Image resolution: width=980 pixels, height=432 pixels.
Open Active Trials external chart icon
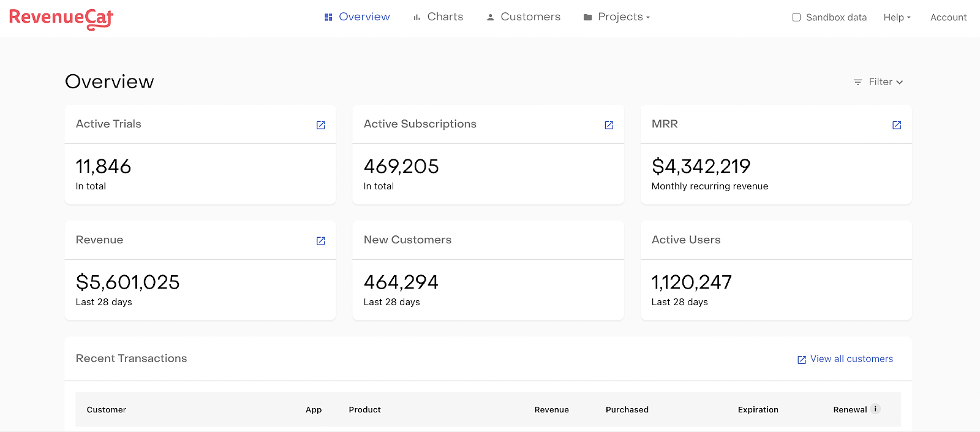[320, 125]
